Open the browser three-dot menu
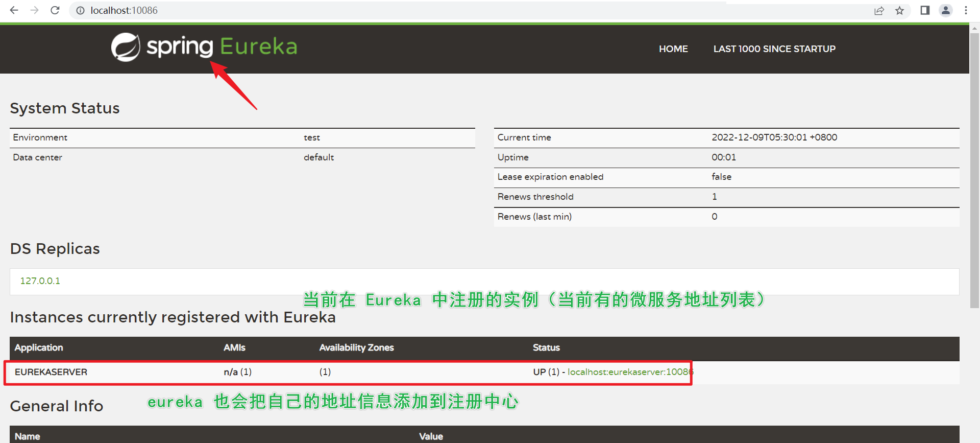The width and height of the screenshot is (980, 443). coord(966,10)
